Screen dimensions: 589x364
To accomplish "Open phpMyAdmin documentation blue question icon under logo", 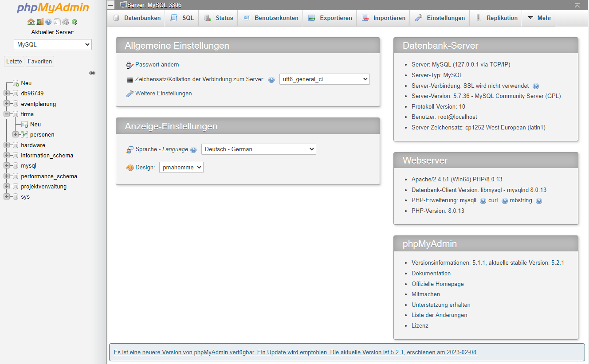I will pyautogui.click(x=48, y=22).
